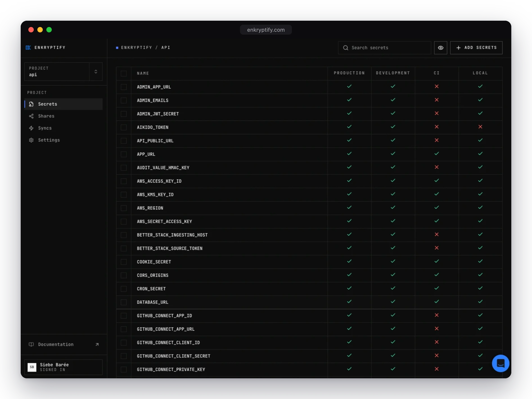
Task: Click CI red X for BETTER_STACK_SOURCE_TOKEN
Action: (x=437, y=248)
